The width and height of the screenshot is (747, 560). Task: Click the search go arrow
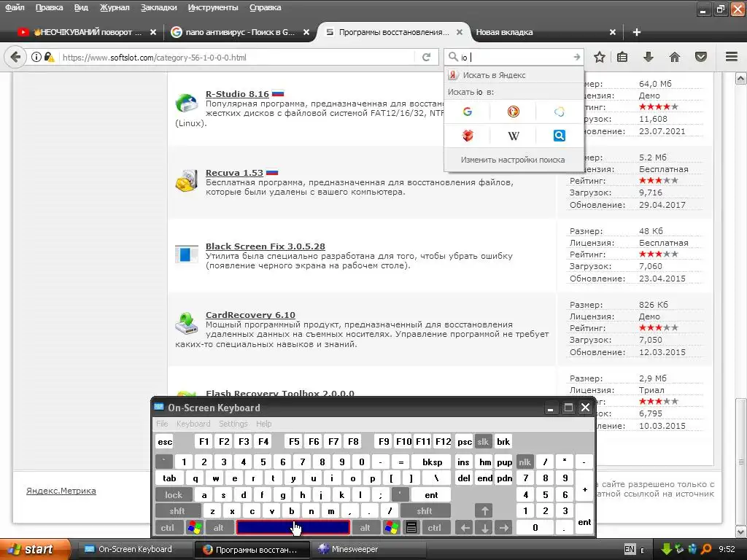point(576,57)
